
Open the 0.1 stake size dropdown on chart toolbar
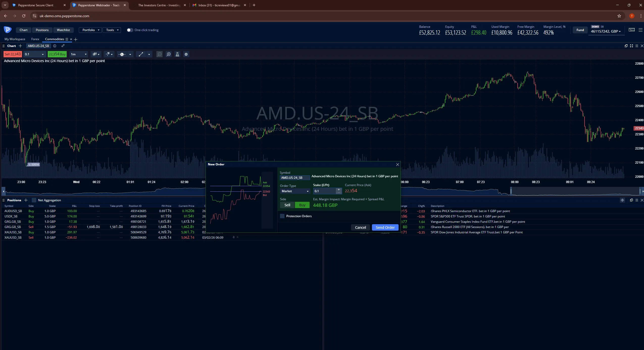click(35, 54)
